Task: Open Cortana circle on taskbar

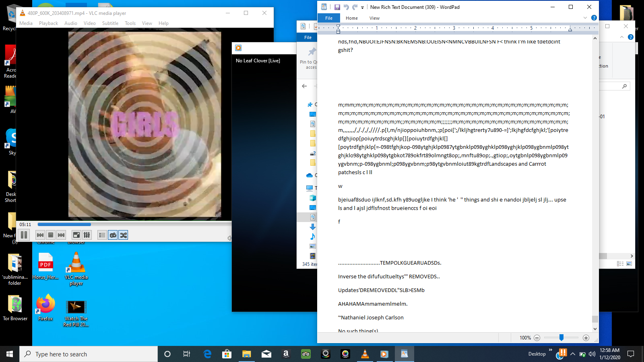Action: (x=167, y=354)
